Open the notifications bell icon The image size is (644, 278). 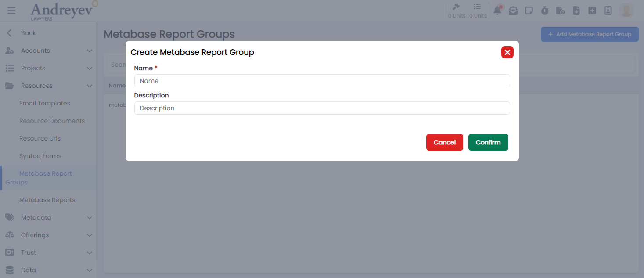[x=497, y=10]
